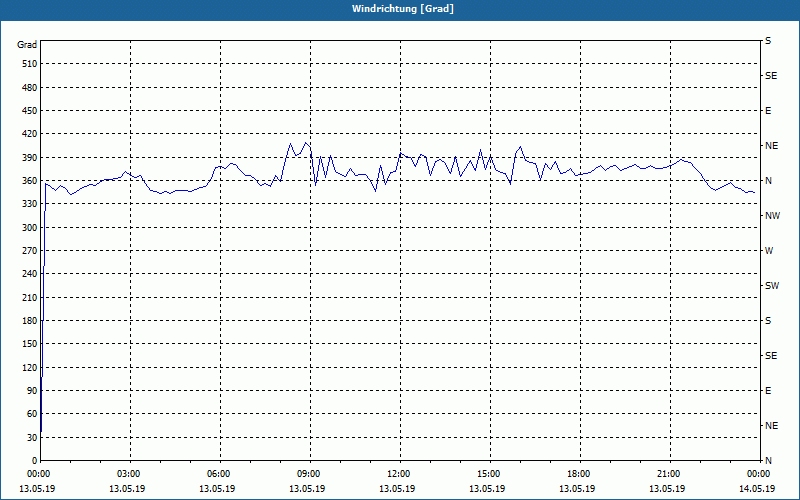This screenshot has height=500, width=800.
Task: Click the 150 y-axis value
Action: pos(30,344)
